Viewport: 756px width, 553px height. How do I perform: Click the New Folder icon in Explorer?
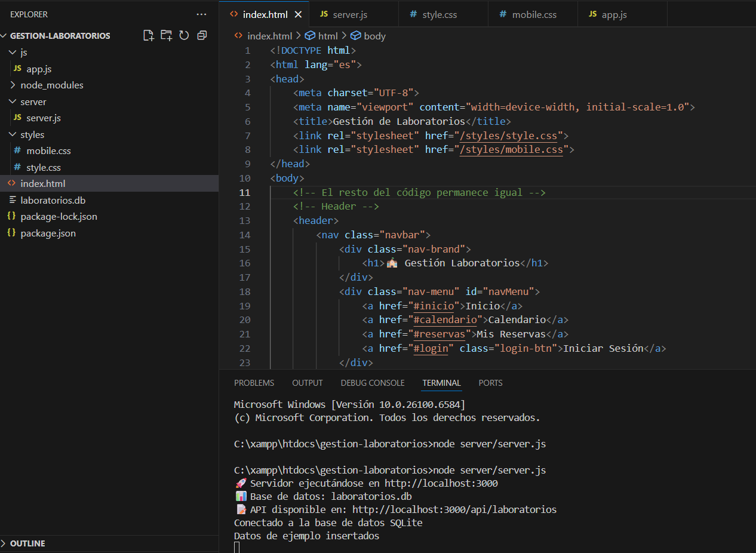point(166,35)
